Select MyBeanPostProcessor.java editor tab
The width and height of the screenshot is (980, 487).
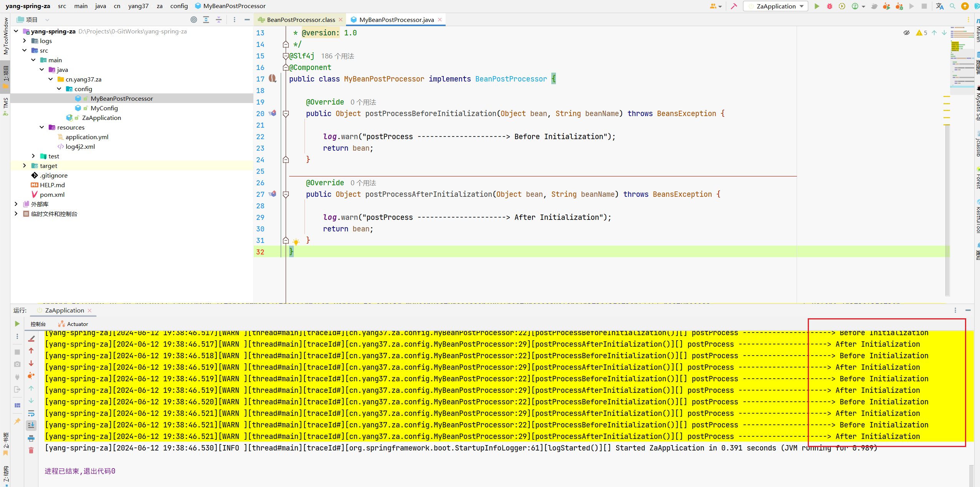[x=396, y=20]
